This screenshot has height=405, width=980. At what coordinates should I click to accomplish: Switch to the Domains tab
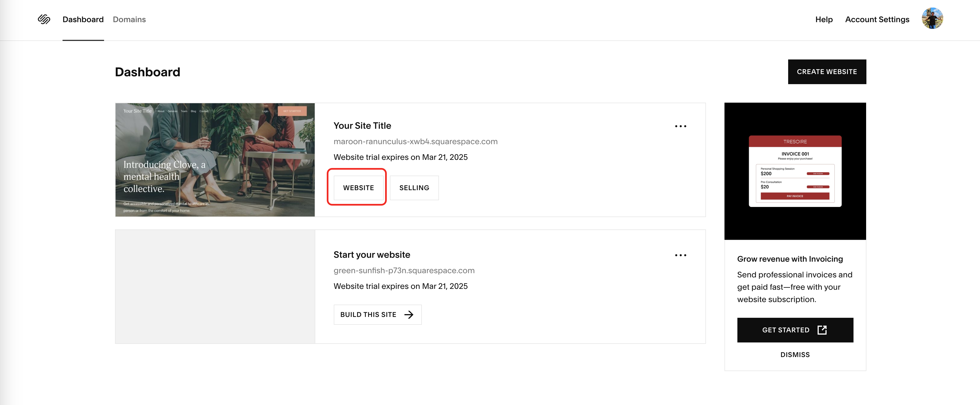tap(129, 19)
